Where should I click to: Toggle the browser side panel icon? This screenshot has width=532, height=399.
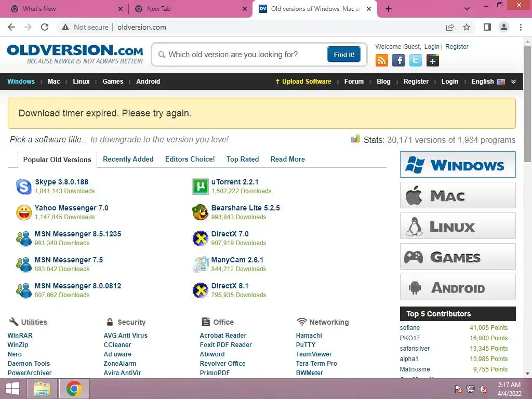[x=487, y=27]
